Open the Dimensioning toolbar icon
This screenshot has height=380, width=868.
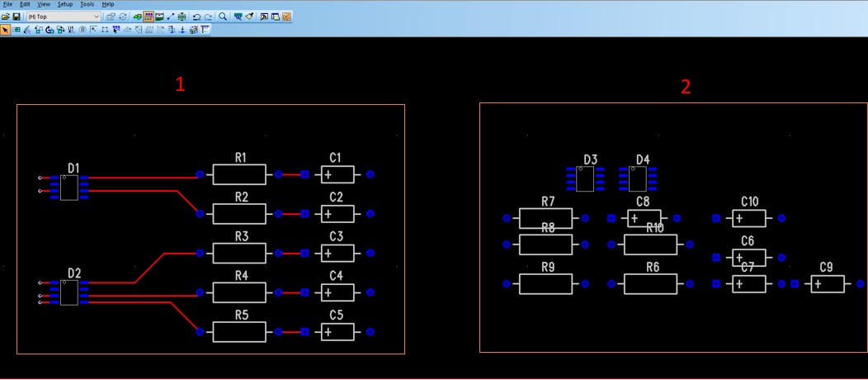159,17
